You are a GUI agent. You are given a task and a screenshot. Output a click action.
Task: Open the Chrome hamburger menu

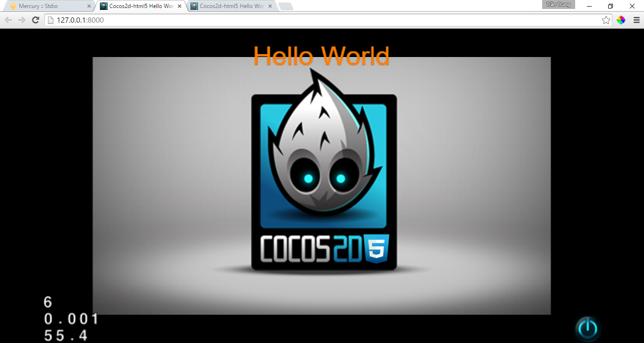pyautogui.click(x=636, y=20)
